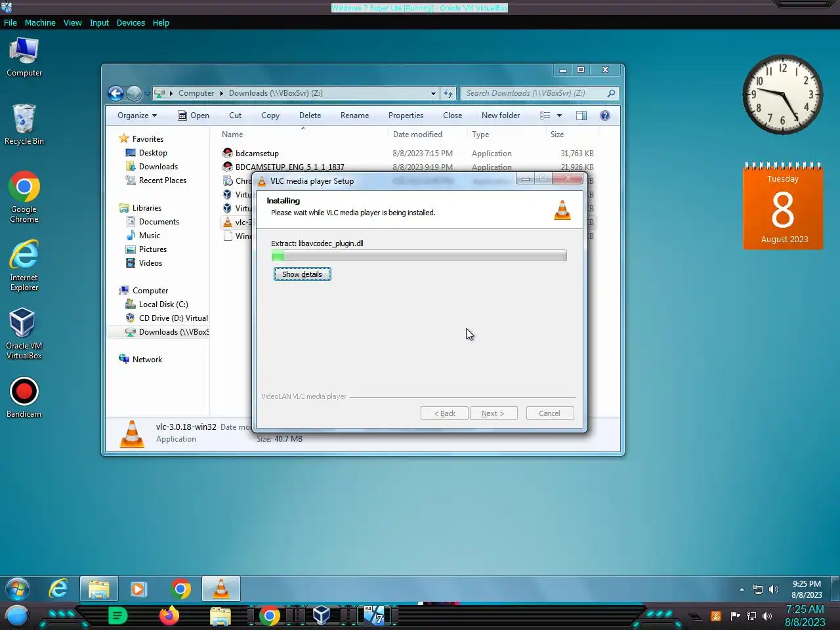Viewport: 840px width, 630px height.
Task: Click the Open toolbar button
Action: [x=194, y=115]
